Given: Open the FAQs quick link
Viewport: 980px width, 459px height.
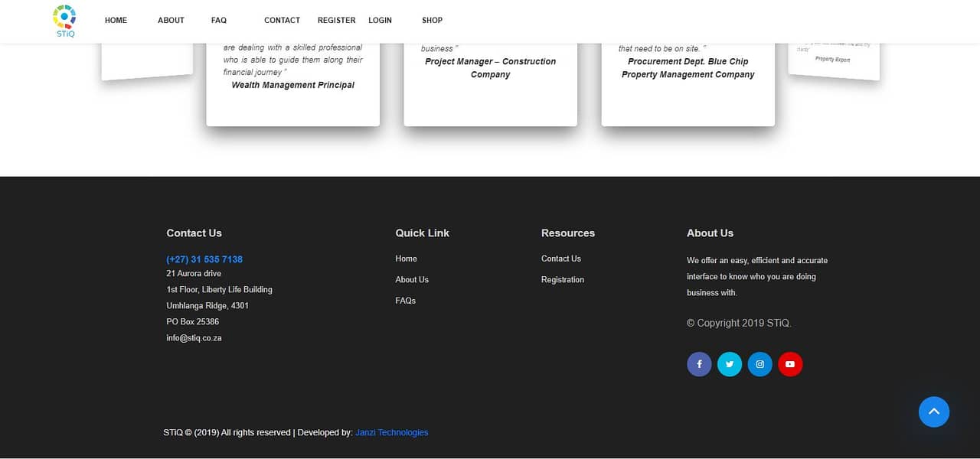Looking at the screenshot, I should coord(405,301).
